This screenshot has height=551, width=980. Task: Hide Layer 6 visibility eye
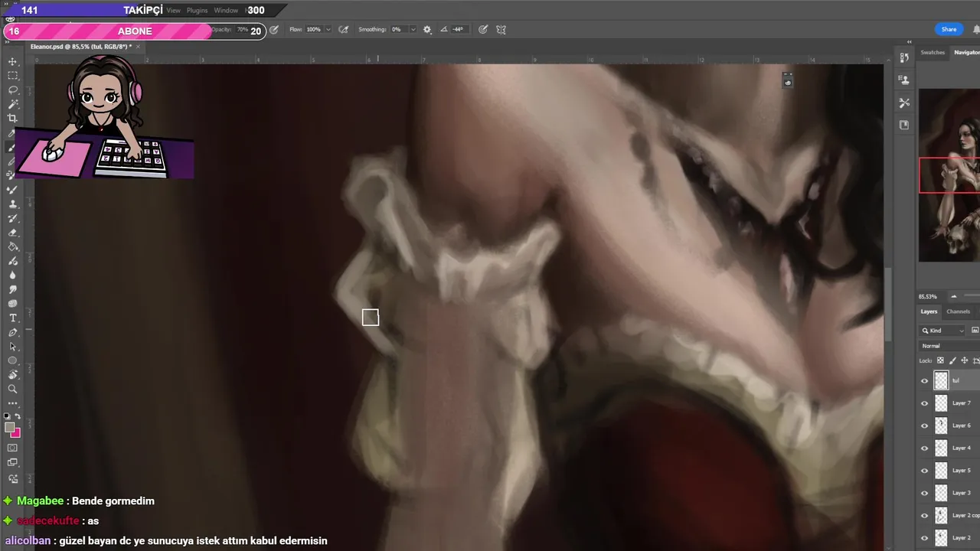pos(924,425)
